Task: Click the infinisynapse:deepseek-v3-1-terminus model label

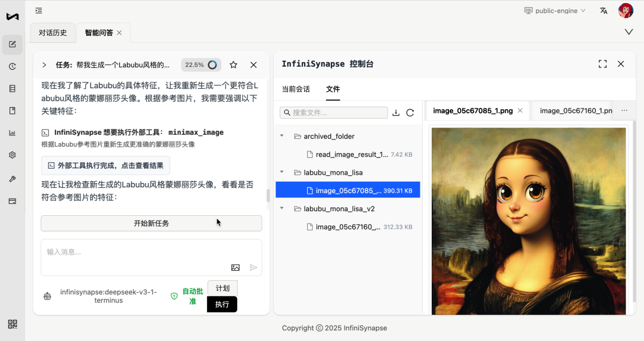Action: tap(109, 296)
